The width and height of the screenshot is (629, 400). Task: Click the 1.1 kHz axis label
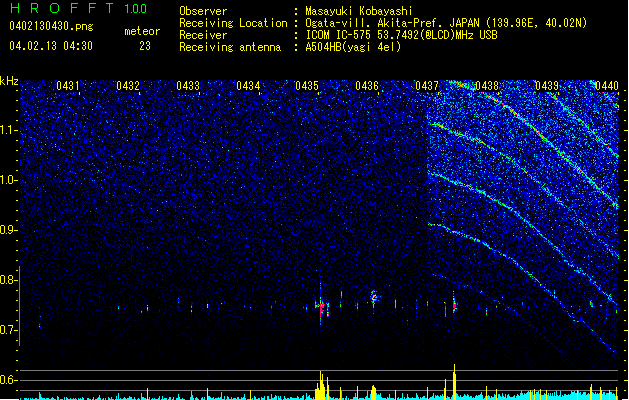8,130
